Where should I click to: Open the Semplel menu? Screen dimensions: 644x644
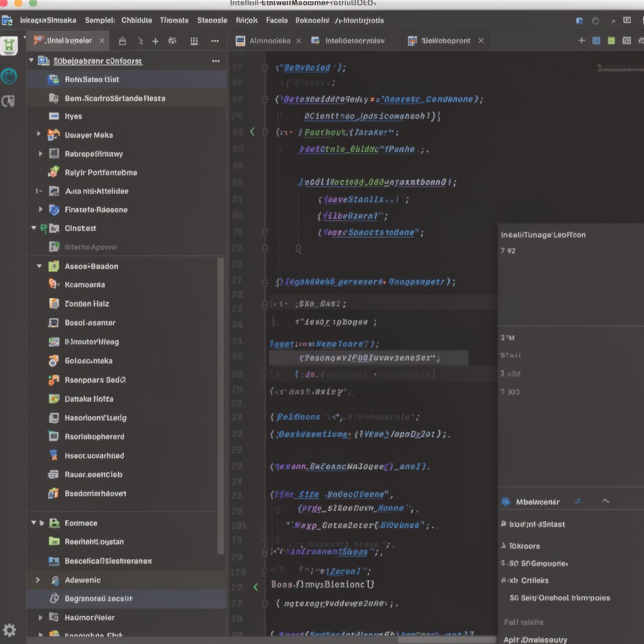[x=100, y=20]
